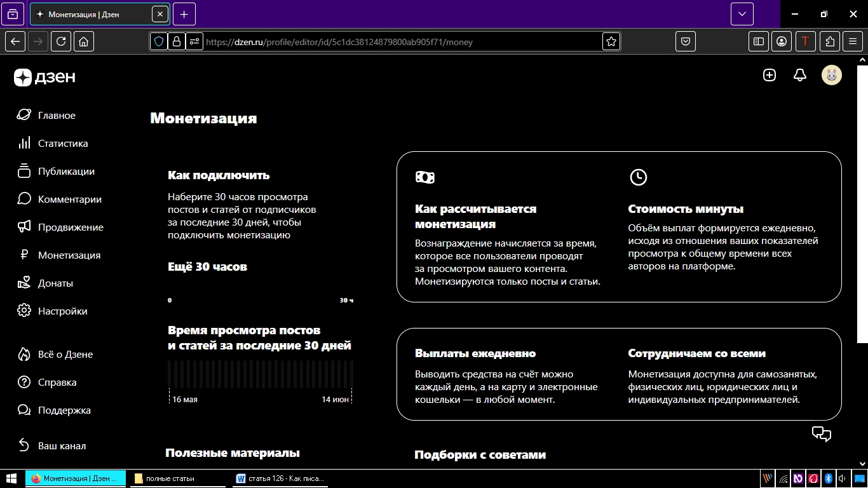Viewport: 868px width, 488px height.
Task: Click the red T extension icon
Action: [806, 41]
